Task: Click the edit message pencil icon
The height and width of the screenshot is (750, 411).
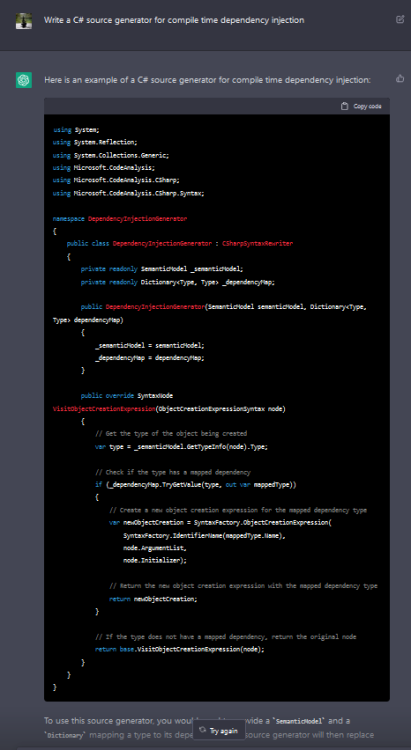Action: tap(400, 20)
